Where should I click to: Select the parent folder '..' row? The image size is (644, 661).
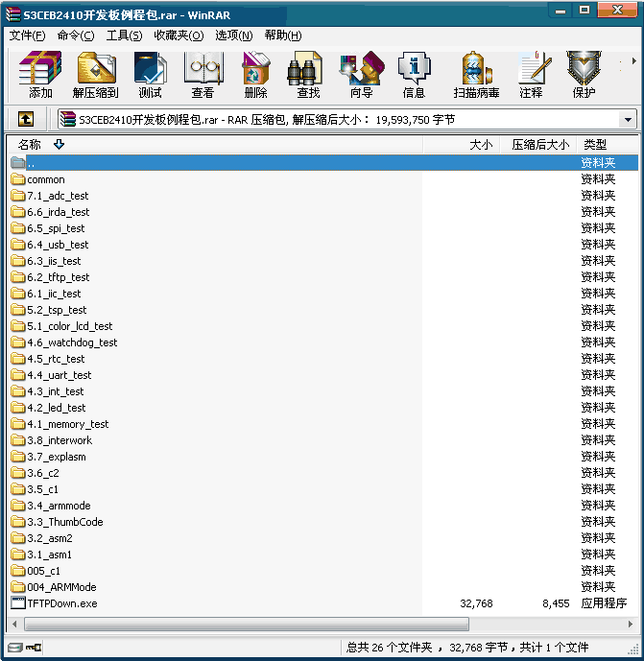[323, 163]
